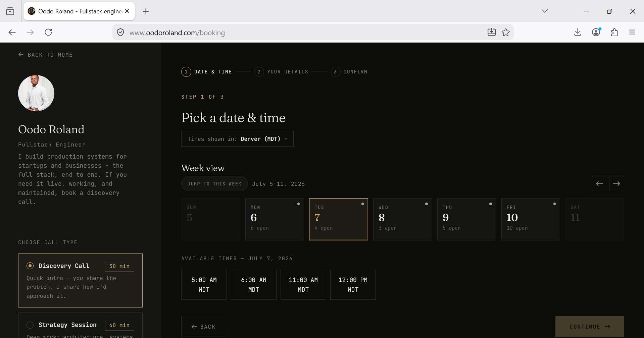
Task: Show the next week arrow
Action: pos(616,184)
